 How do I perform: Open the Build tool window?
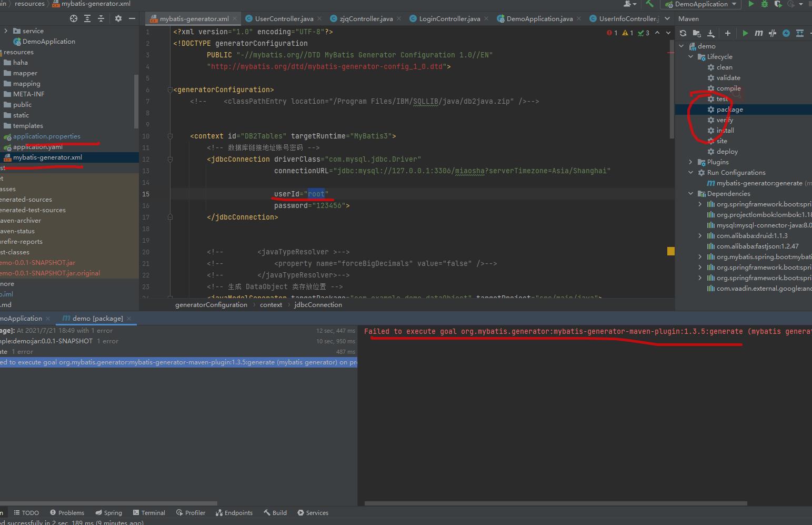click(x=275, y=513)
